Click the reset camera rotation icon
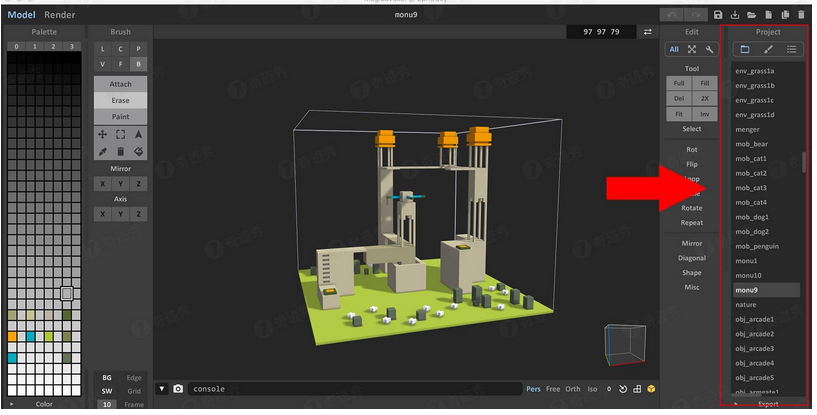This screenshot has width=817, height=415. 623,389
